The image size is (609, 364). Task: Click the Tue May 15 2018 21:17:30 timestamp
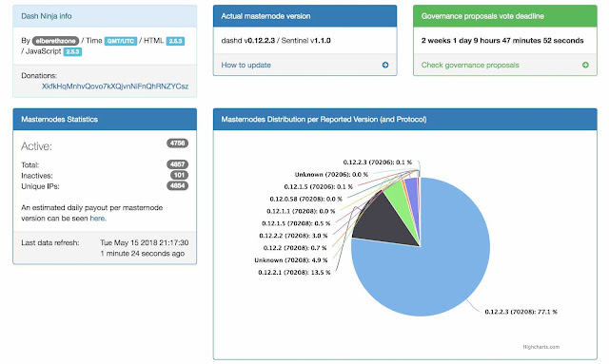tap(144, 242)
